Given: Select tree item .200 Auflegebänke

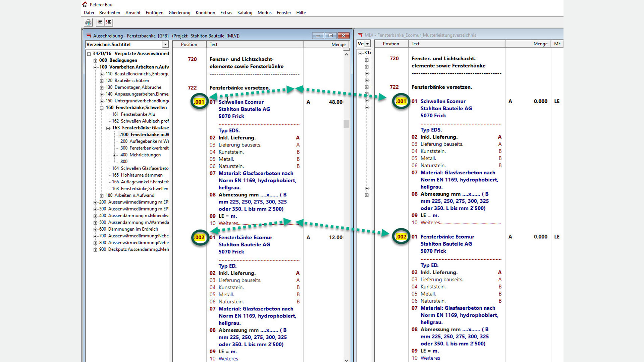Looking at the screenshot, I should (144, 141).
